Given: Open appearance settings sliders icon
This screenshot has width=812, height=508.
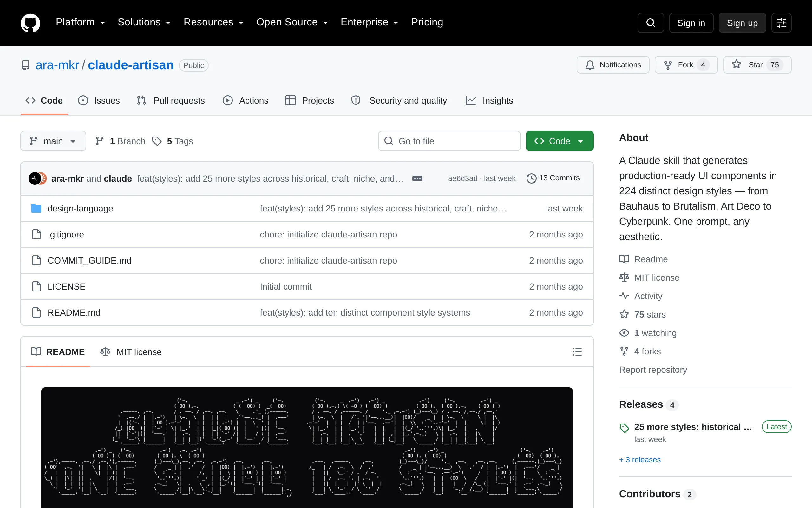Looking at the screenshot, I should coord(782,23).
